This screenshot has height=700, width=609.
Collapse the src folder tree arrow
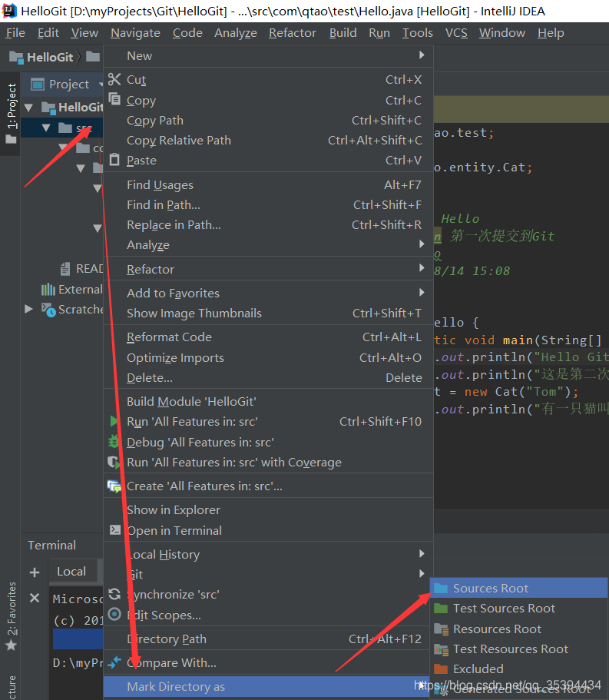(46, 128)
